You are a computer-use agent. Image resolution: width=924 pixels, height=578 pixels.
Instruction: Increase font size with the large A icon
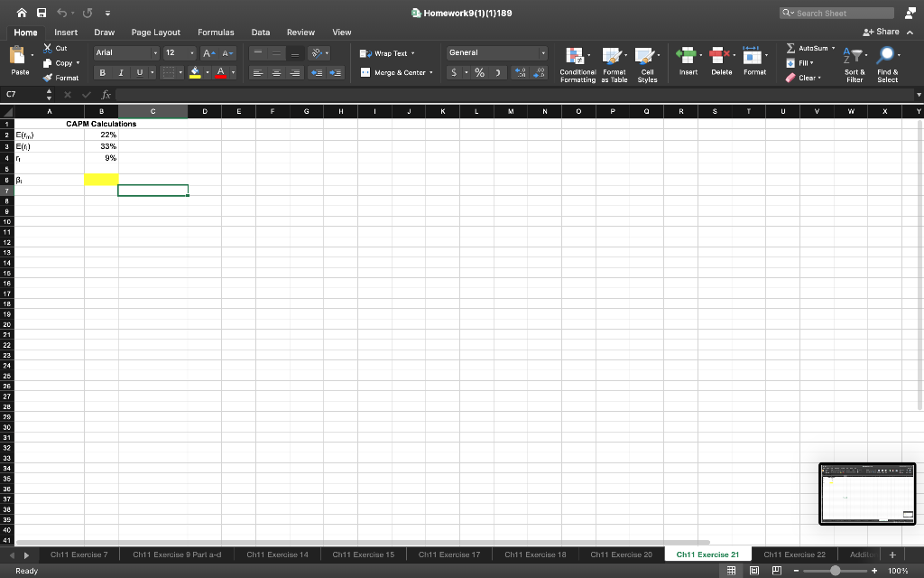click(x=208, y=53)
